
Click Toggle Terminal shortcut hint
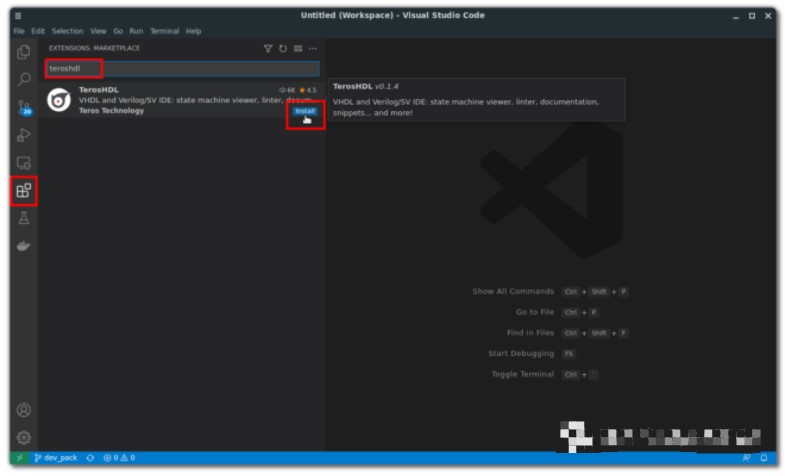click(x=545, y=374)
